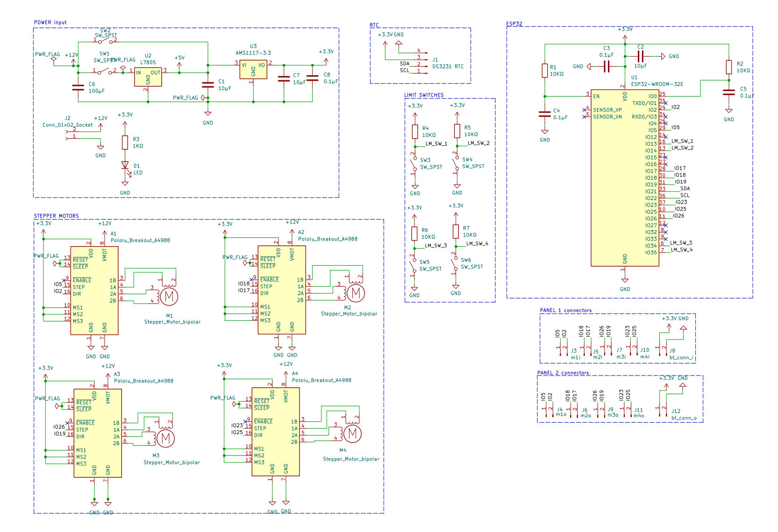Viewport: 778px width, 532px height.
Task: Click the LED D1 diode symbol
Action: tap(125, 165)
